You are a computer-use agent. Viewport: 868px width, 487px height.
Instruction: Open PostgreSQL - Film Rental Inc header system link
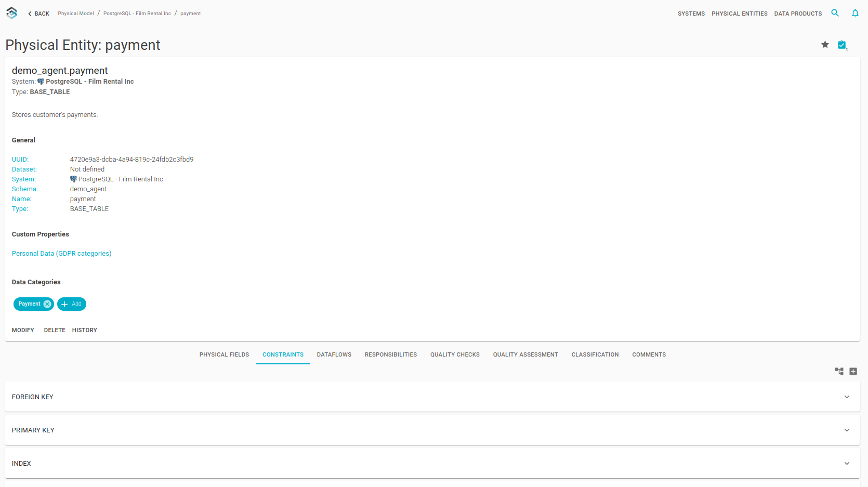[x=90, y=82]
